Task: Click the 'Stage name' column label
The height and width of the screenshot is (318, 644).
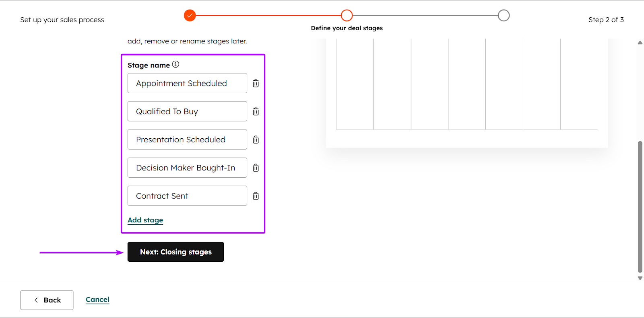Action: point(149,65)
